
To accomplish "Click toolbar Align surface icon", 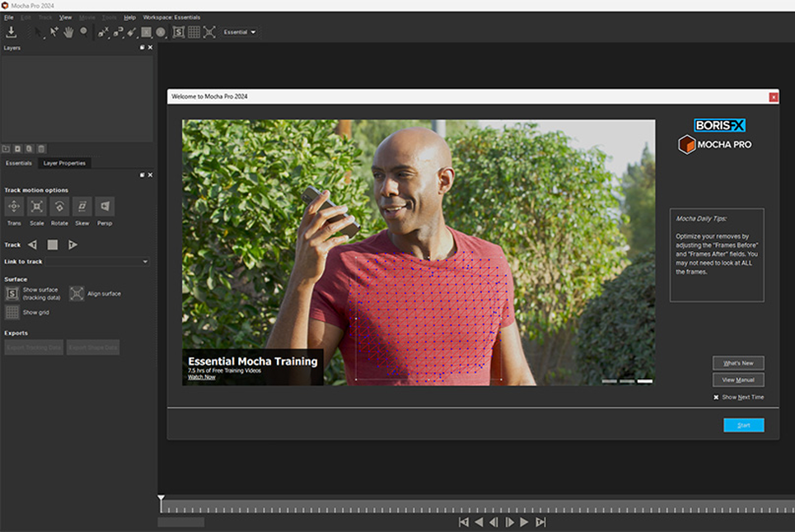I will coord(209,32).
